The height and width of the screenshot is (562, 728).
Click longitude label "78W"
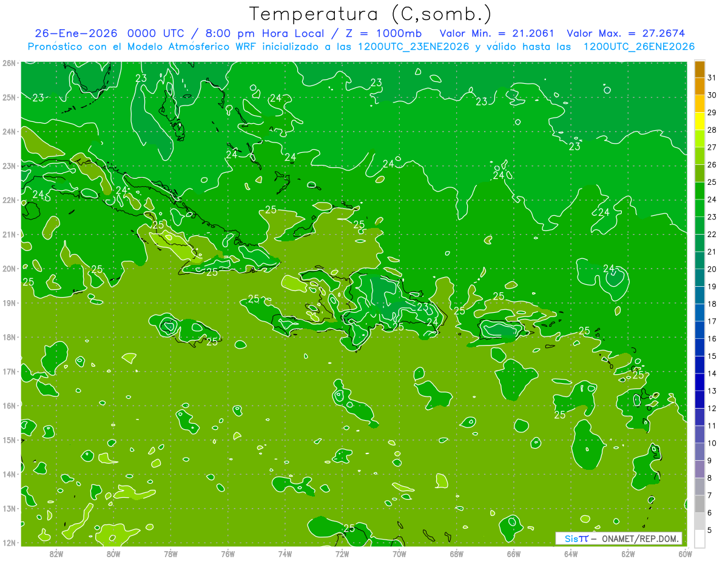pyautogui.click(x=170, y=554)
